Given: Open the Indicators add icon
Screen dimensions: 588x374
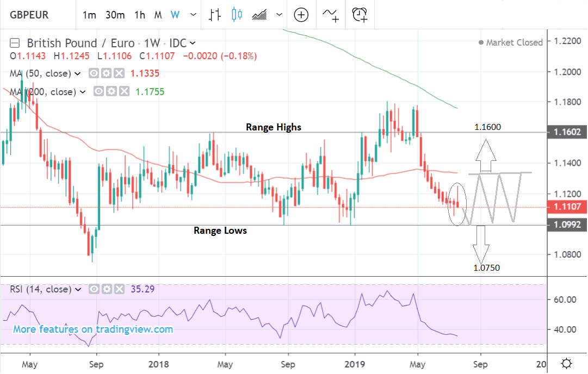Looking at the screenshot, I should [x=331, y=15].
